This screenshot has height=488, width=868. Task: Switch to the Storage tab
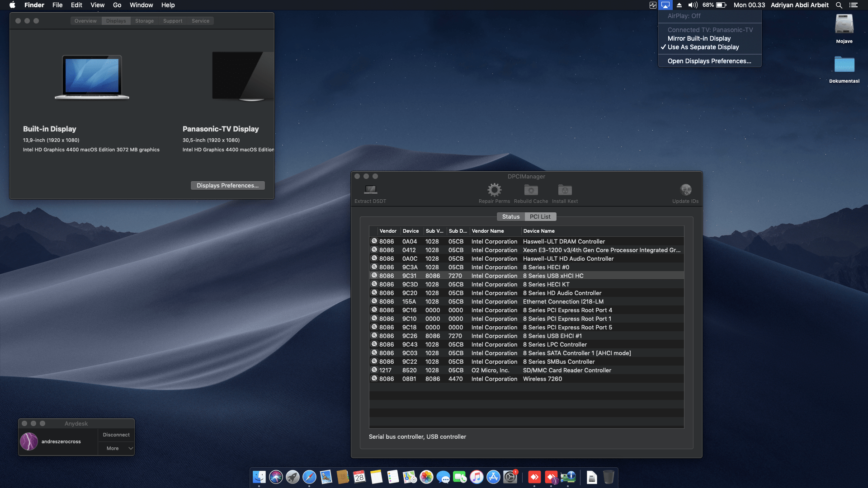point(144,21)
